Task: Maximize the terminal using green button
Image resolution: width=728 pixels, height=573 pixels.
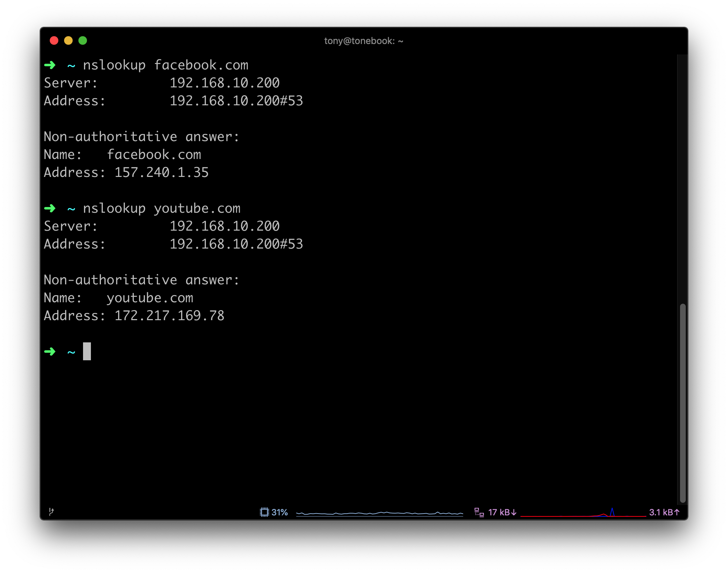Action: pos(83,40)
